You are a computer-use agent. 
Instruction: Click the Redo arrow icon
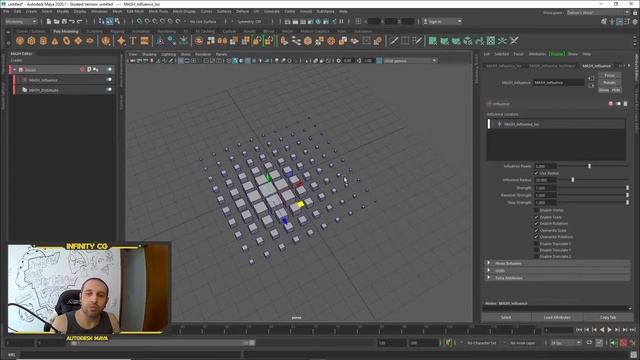point(80,21)
